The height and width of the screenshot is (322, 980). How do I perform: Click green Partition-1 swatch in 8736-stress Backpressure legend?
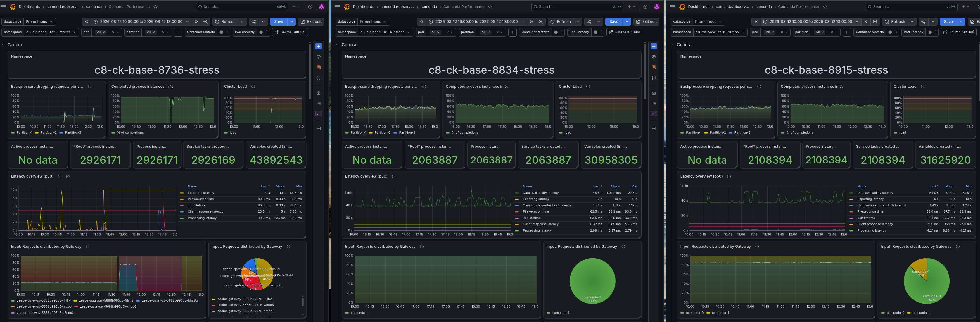(13, 133)
